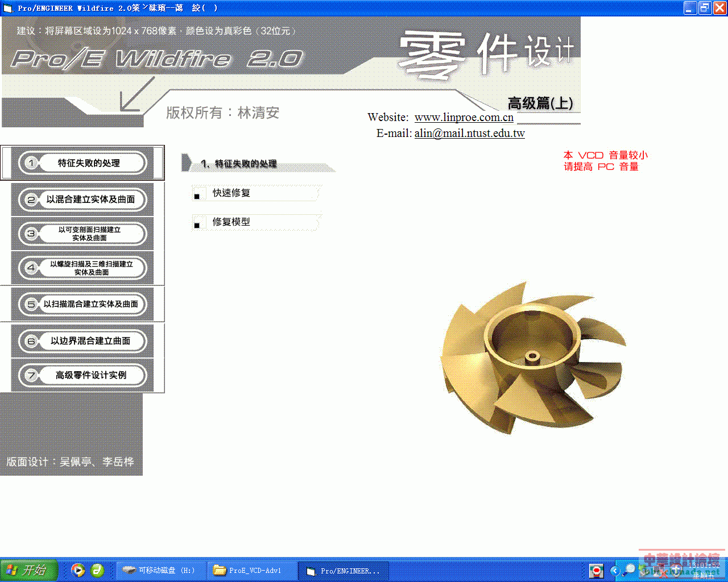Click the number 2 circle icon
Image resolution: width=728 pixels, height=582 pixels.
pos(31,199)
